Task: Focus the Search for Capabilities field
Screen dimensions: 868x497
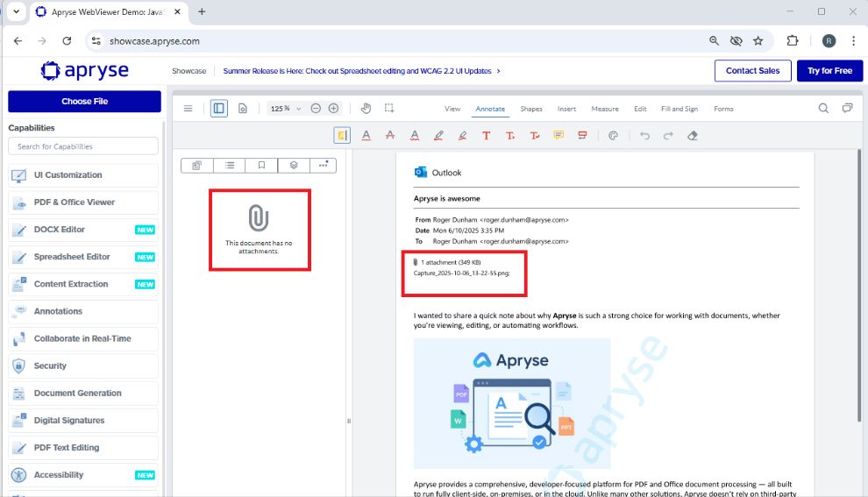Action: pyautogui.click(x=83, y=146)
